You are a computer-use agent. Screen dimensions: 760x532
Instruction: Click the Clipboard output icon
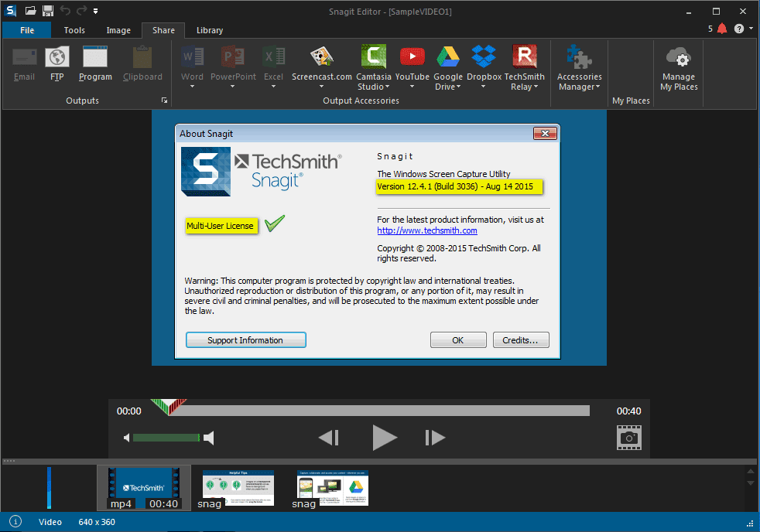(x=142, y=57)
